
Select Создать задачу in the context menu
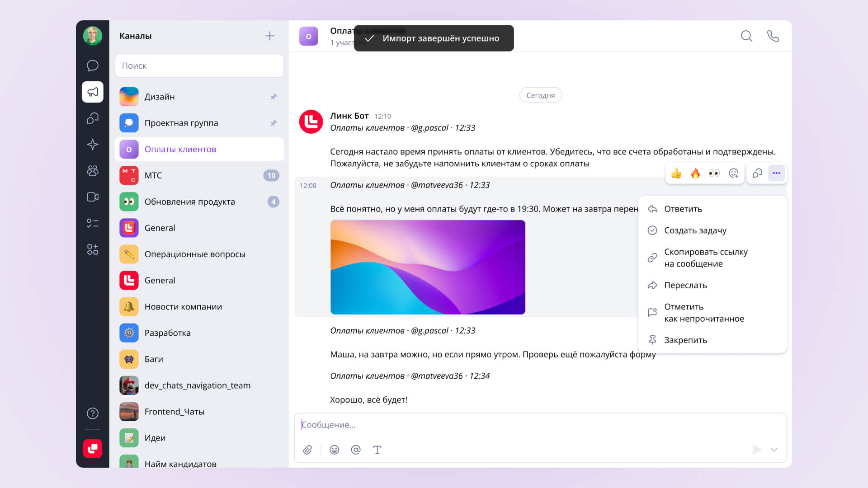pos(695,230)
